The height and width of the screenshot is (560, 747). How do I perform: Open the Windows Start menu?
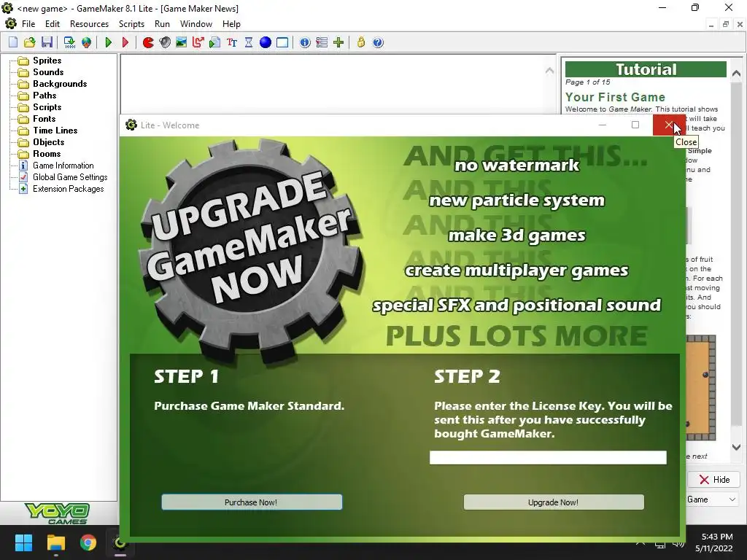(23, 542)
